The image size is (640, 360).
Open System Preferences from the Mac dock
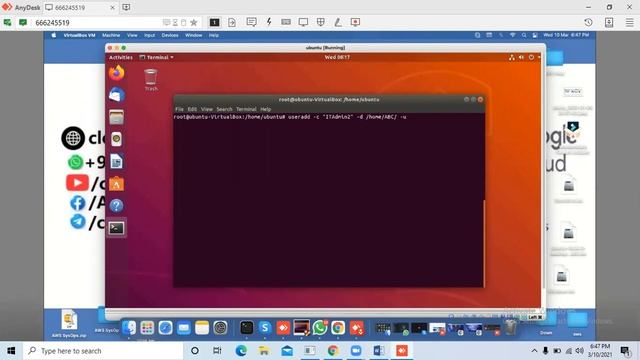click(220, 327)
